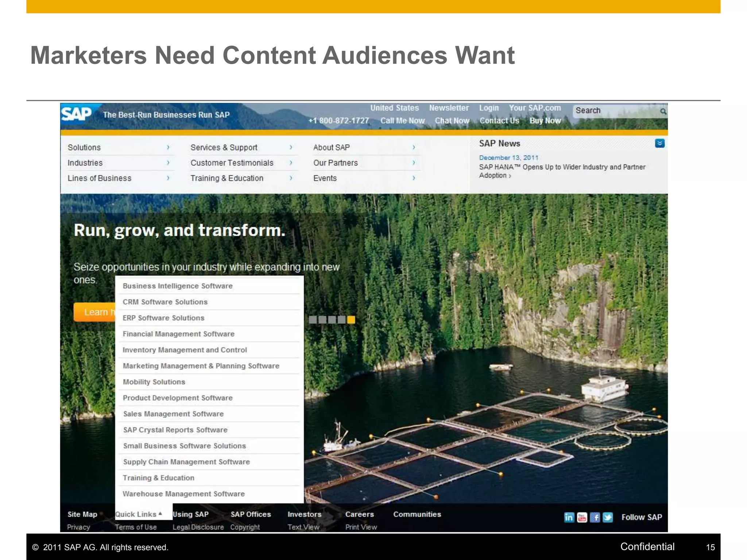The height and width of the screenshot is (560, 747).
Task: Select Warehouse Management Software quick link
Action: click(210, 494)
